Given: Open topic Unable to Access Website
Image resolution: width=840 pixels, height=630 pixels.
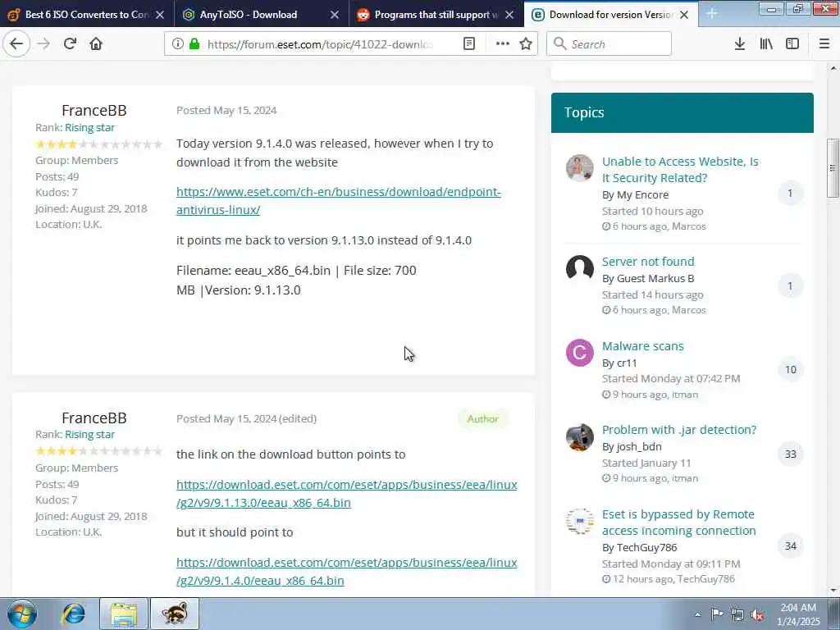Looking at the screenshot, I should 680,170.
